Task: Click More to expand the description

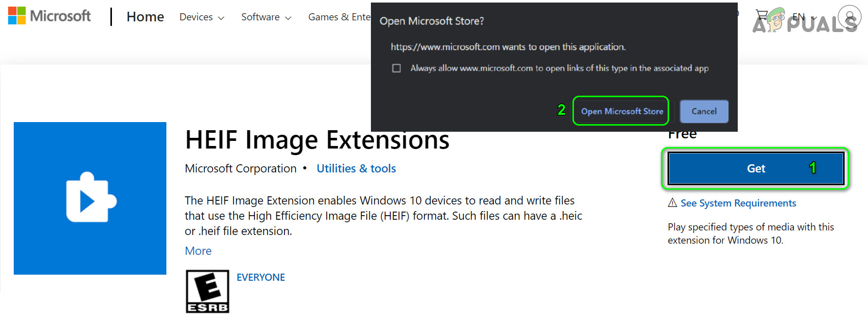Action: point(198,251)
